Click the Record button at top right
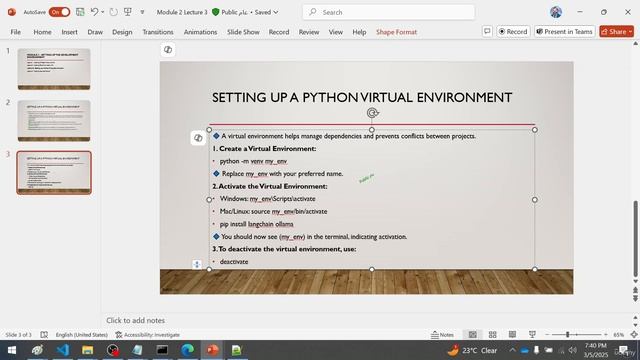 pyautogui.click(x=513, y=31)
